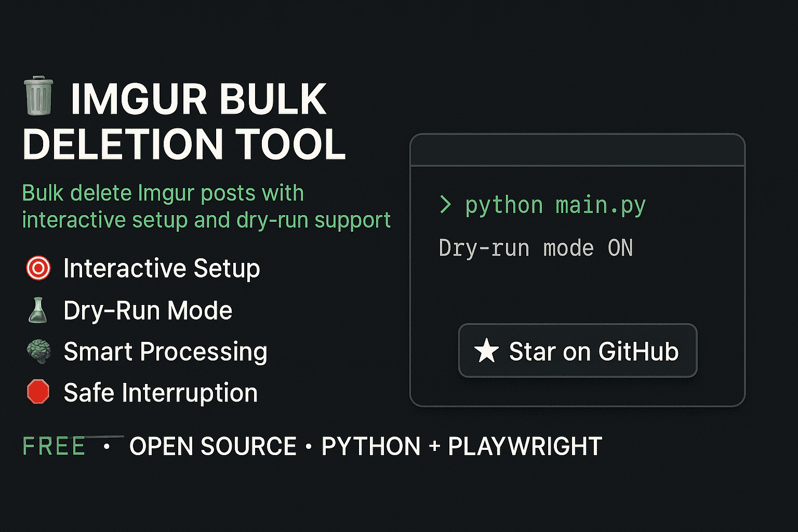Screen dimensions: 798x532
Task: Click the brain icon
Action: (38, 351)
